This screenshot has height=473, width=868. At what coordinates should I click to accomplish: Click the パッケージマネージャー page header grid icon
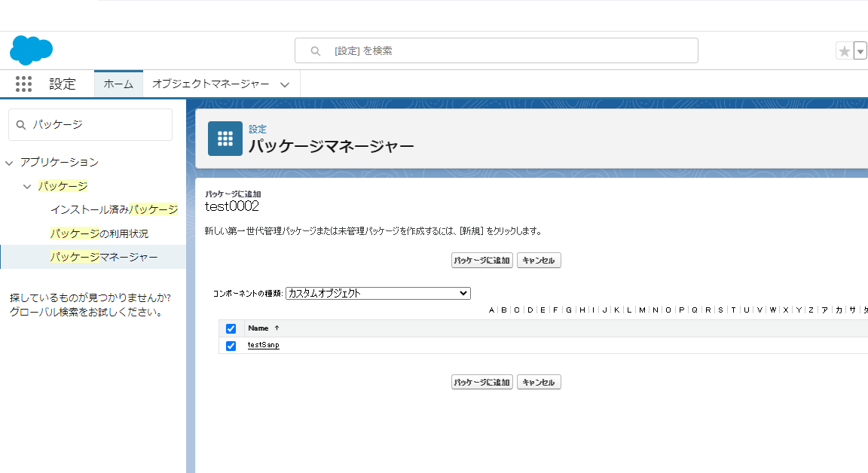(x=225, y=139)
